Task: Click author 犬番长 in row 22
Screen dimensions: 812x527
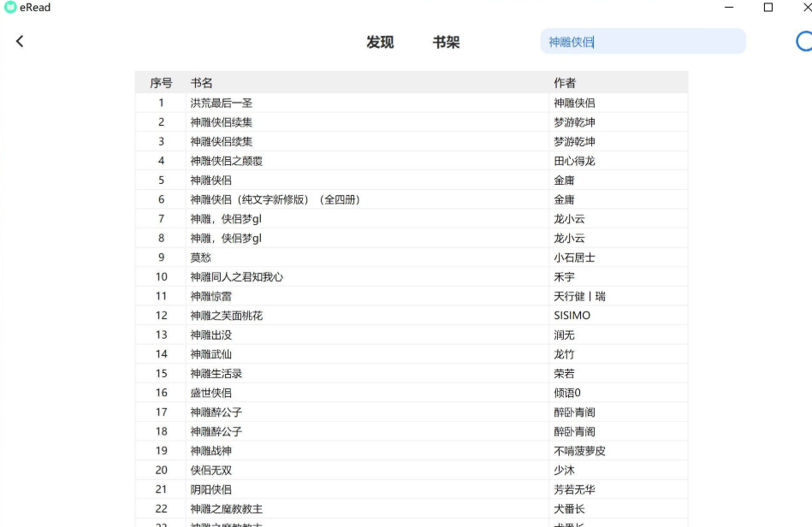Action: [x=569, y=509]
